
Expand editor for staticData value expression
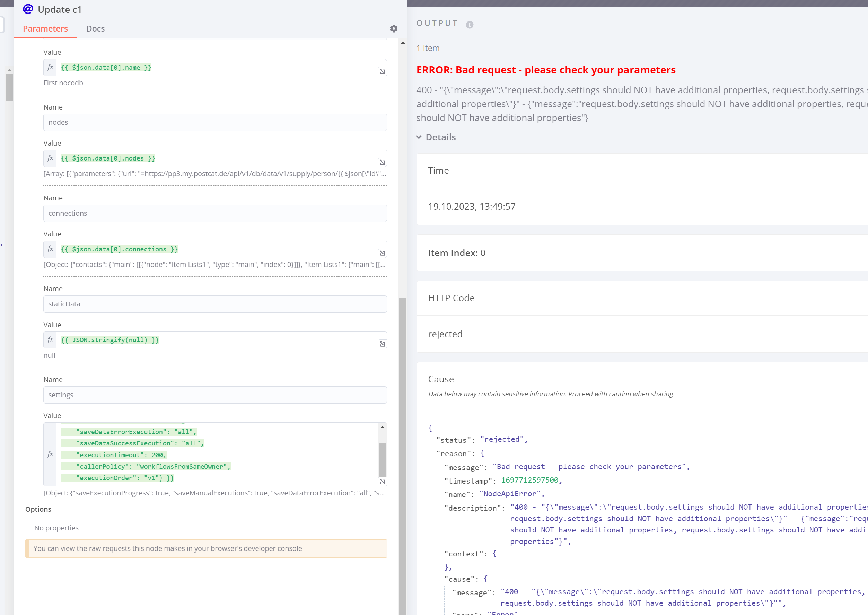(x=382, y=344)
